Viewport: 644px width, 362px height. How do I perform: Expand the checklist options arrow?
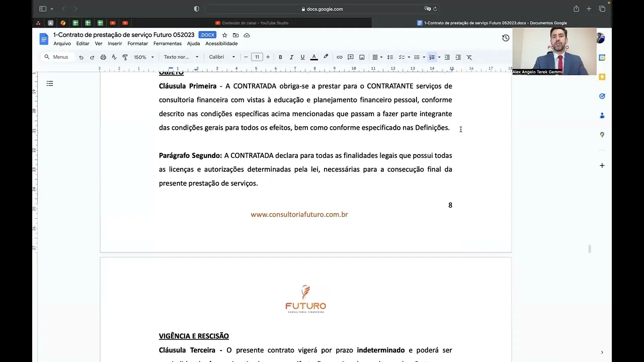point(409,57)
